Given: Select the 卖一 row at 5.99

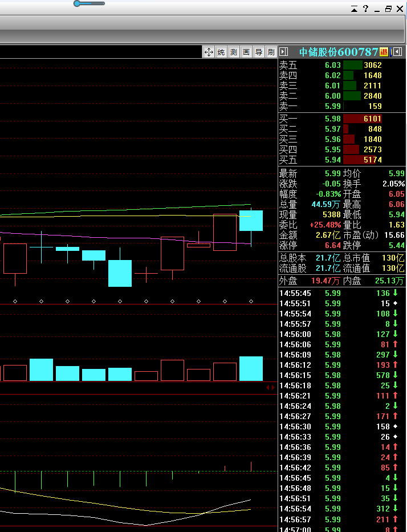Looking at the screenshot, I should [x=342, y=106].
